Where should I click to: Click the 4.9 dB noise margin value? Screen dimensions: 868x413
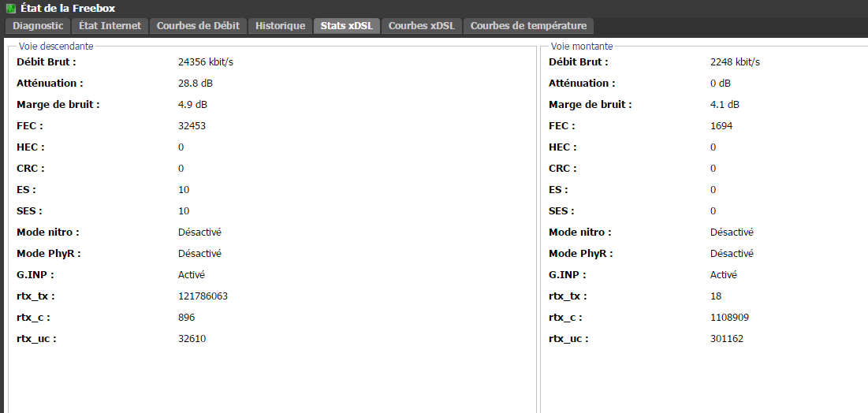[x=193, y=105]
